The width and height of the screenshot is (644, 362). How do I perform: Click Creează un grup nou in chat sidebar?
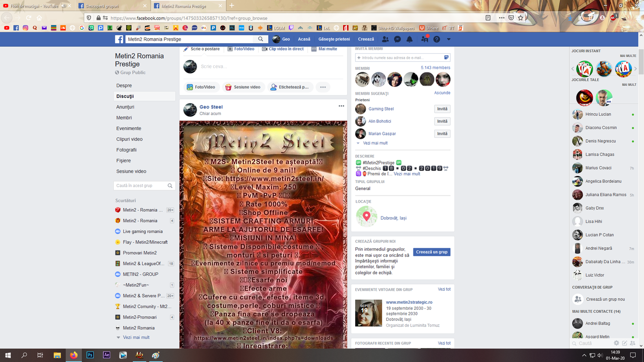[598, 299]
